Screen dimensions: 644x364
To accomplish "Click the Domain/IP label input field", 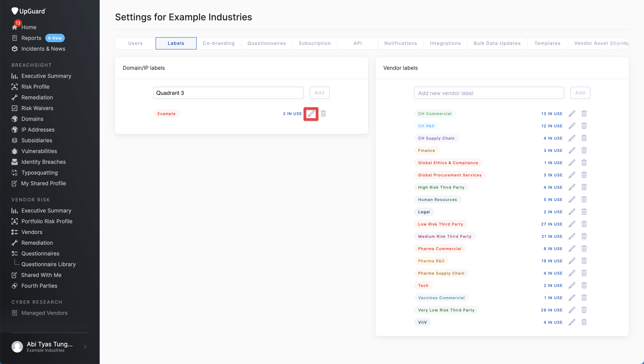I will click(228, 93).
